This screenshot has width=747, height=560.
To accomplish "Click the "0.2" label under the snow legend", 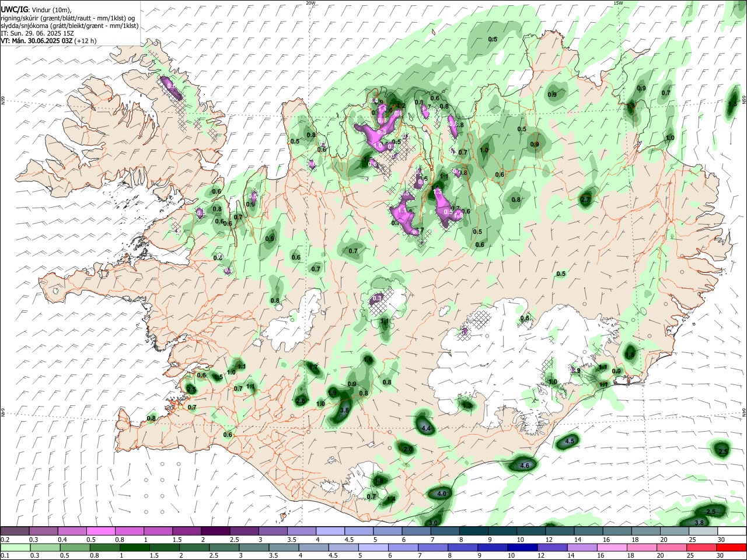I will click(x=5, y=540).
